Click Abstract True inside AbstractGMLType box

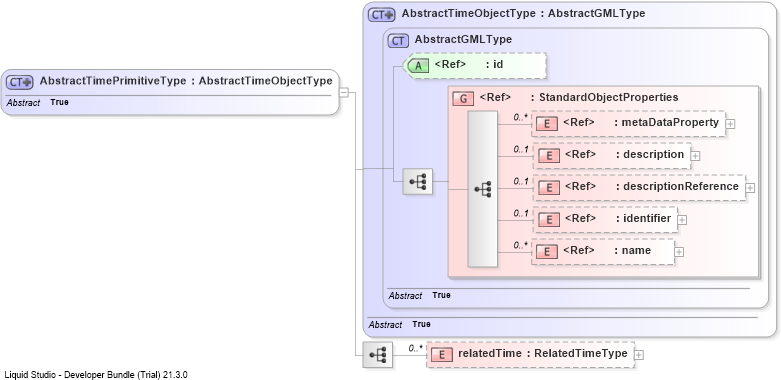click(419, 295)
